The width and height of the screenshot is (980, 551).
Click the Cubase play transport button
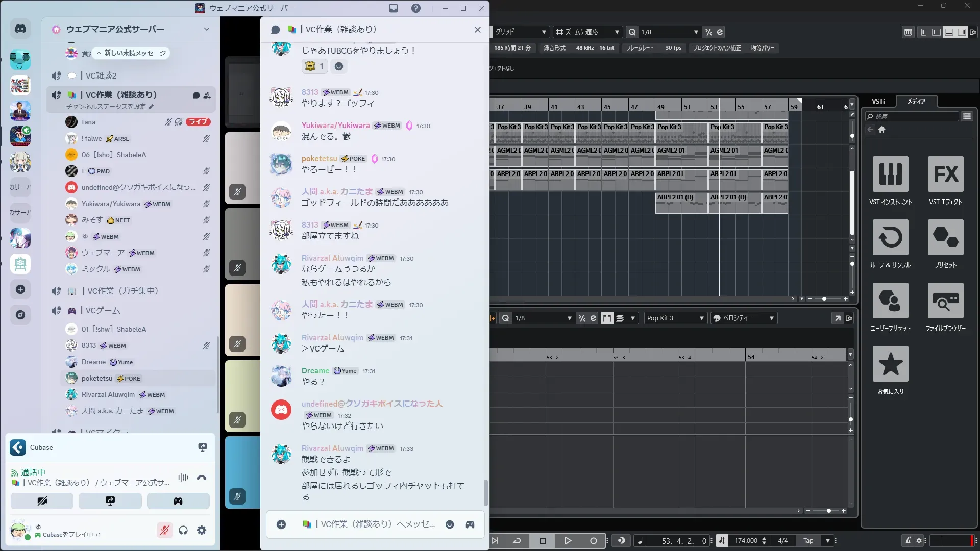(x=568, y=541)
